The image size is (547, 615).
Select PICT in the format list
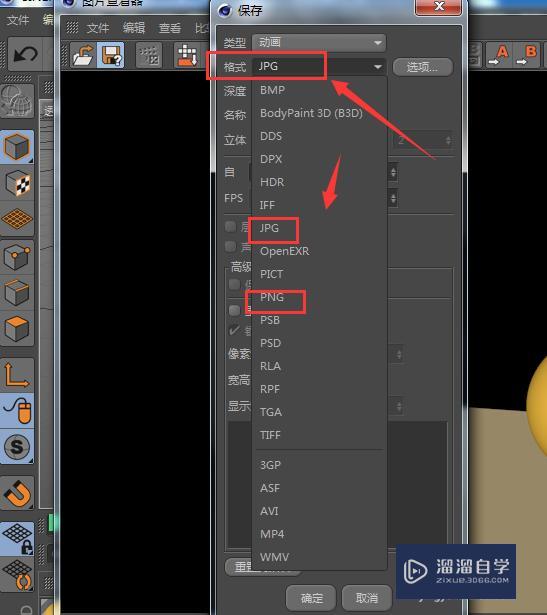271,274
